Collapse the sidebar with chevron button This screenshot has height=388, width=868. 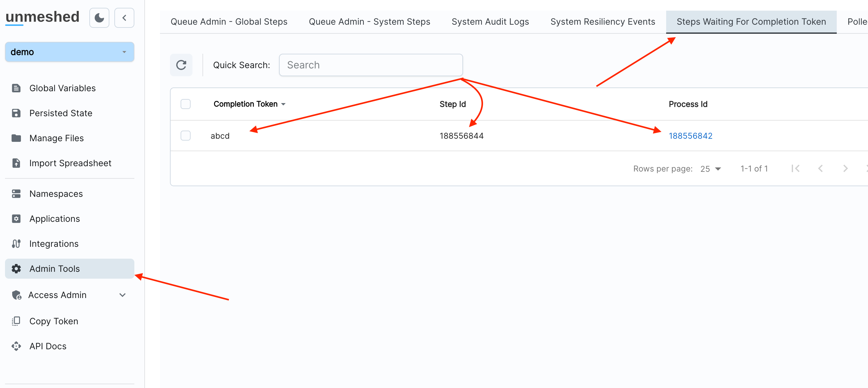click(x=124, y=18)
